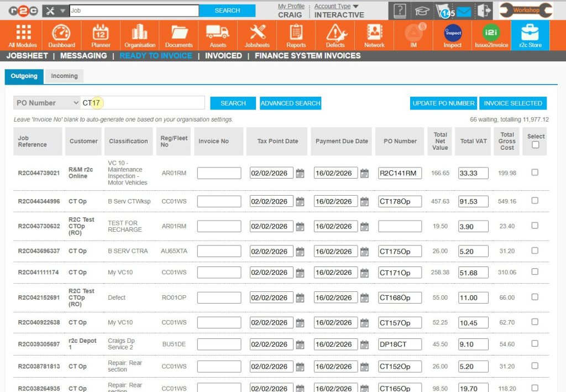Check the row for job R2C043696337
This screenshot has width=566, height=392.
[534, 250]
